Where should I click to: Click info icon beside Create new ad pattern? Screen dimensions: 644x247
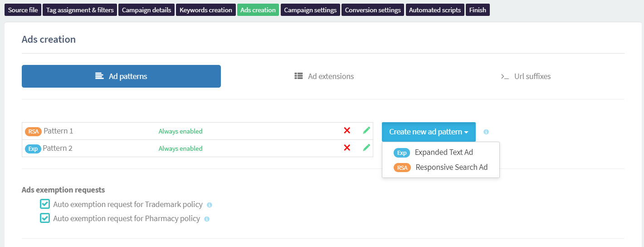click(486, 132)
